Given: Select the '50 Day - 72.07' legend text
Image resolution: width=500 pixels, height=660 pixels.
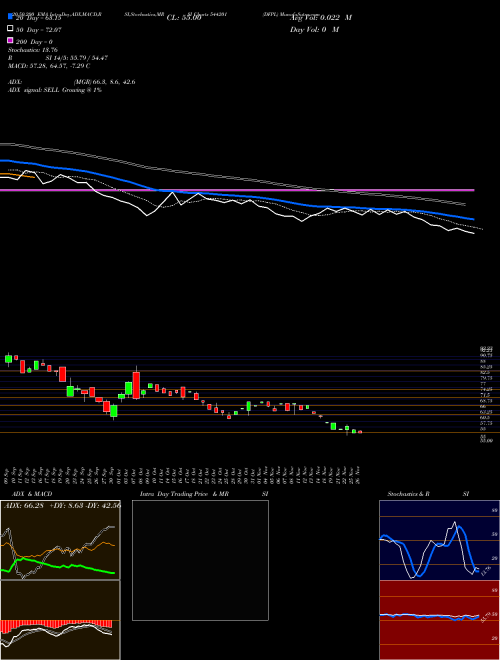Looking at the screenshot, I should 39,30.
